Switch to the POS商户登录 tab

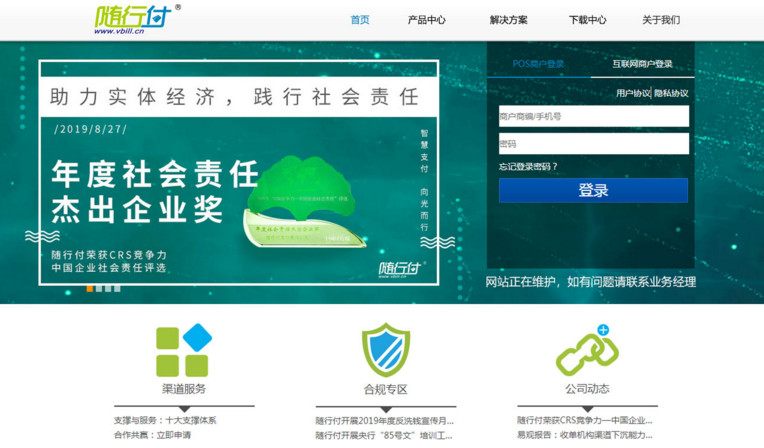point(538,64)
